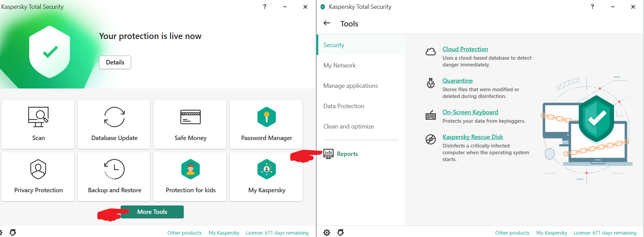Viewport: 644px width, 237px height.
Task: Open the Quarantine link
Action: pyautogui.click(x=458, y=81)
